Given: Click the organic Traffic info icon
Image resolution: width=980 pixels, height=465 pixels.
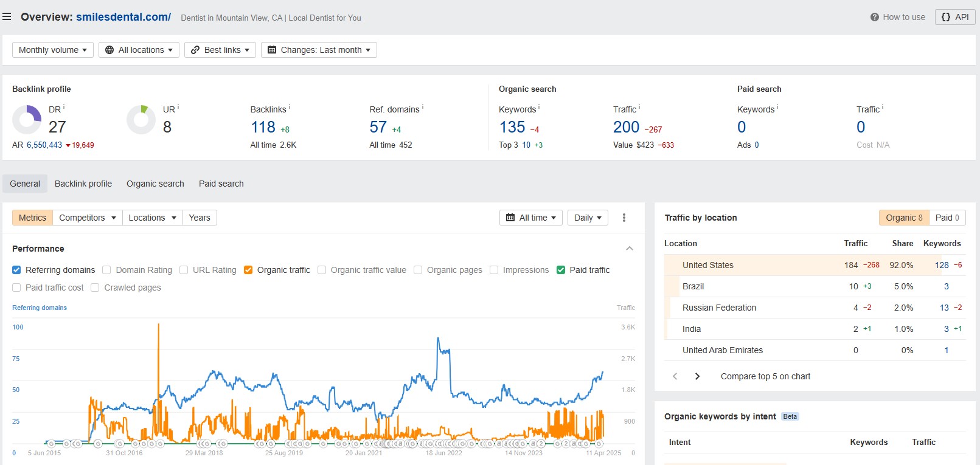Looking at the screenshot, I should (639, 106).
